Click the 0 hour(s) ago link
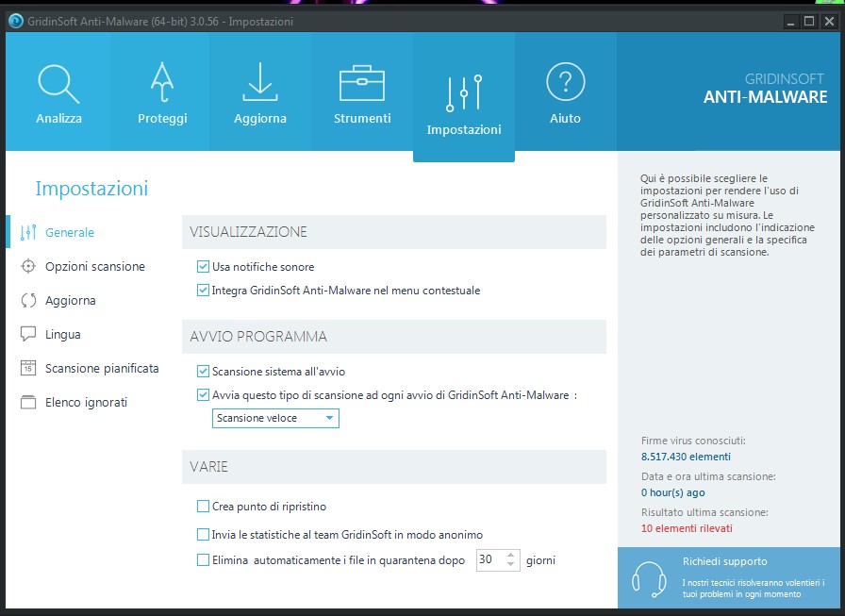 click(672, 492)
